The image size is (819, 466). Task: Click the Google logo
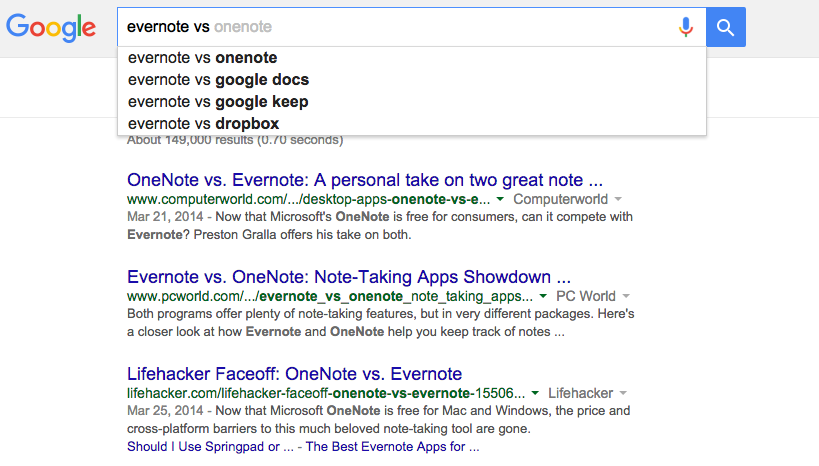[51, 28]
